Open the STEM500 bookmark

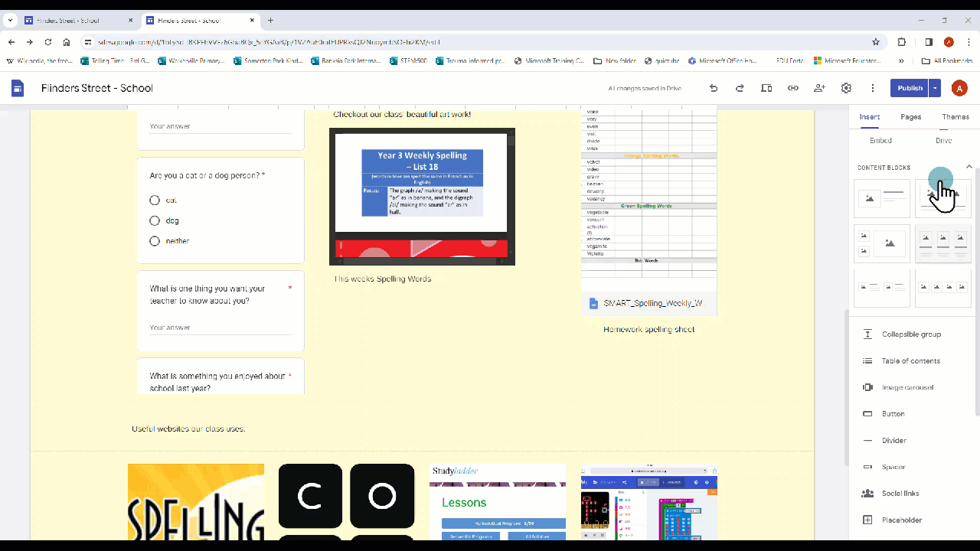(408, 60)
